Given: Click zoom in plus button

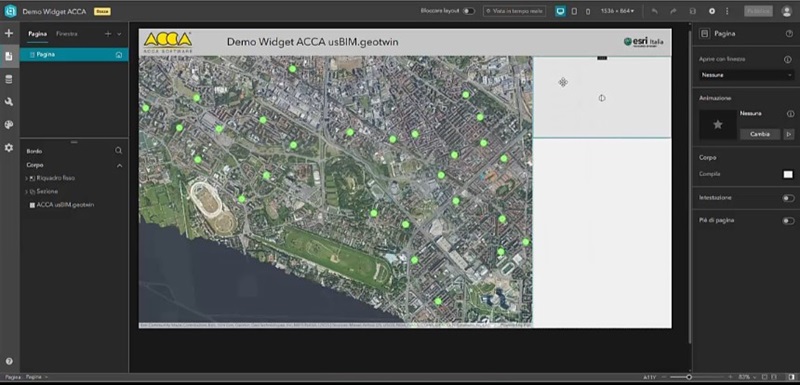Looking at the screenshot, I should pyautogui.click(x=730, y=377).
